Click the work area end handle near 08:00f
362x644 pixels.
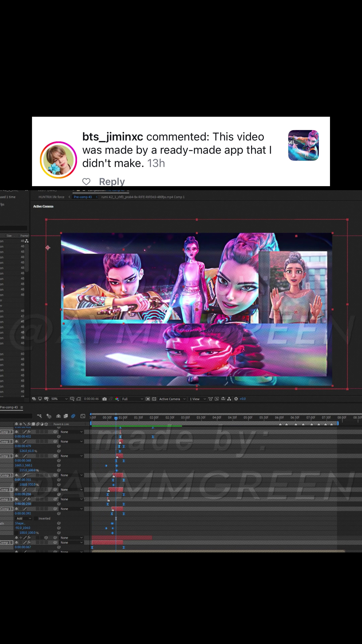338,423
